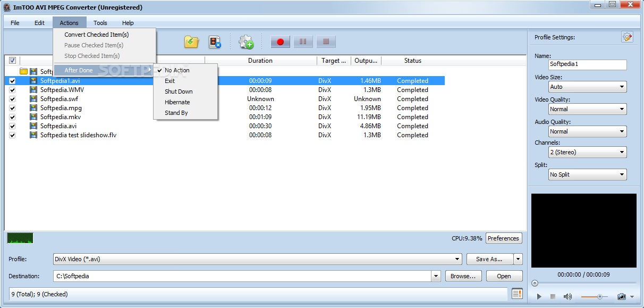Click the Open destination button

[504, 276]
